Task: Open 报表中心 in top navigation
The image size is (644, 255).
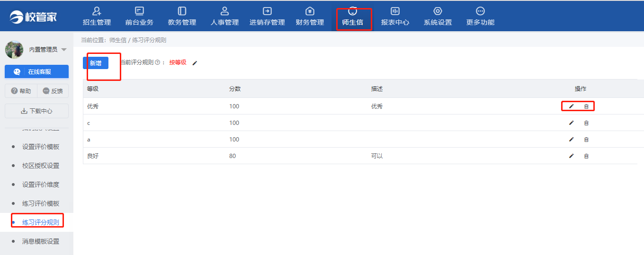Action: [395, 17]
